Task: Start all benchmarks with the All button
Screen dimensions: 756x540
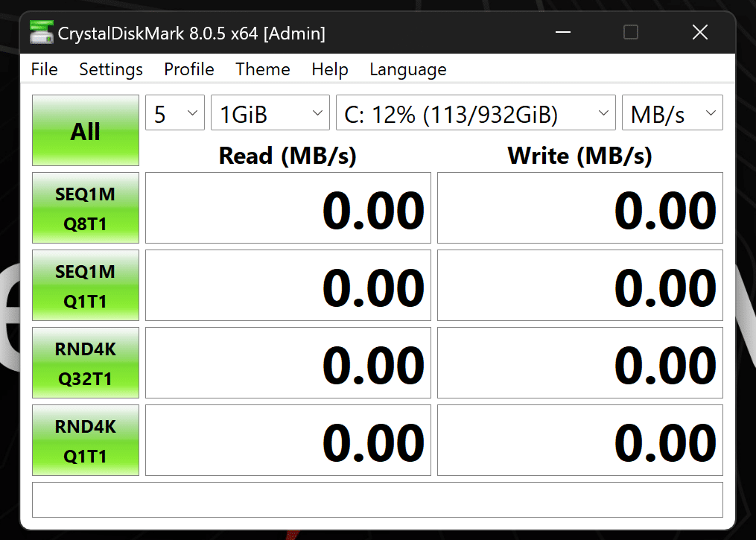Action: (x=86, y=130)
